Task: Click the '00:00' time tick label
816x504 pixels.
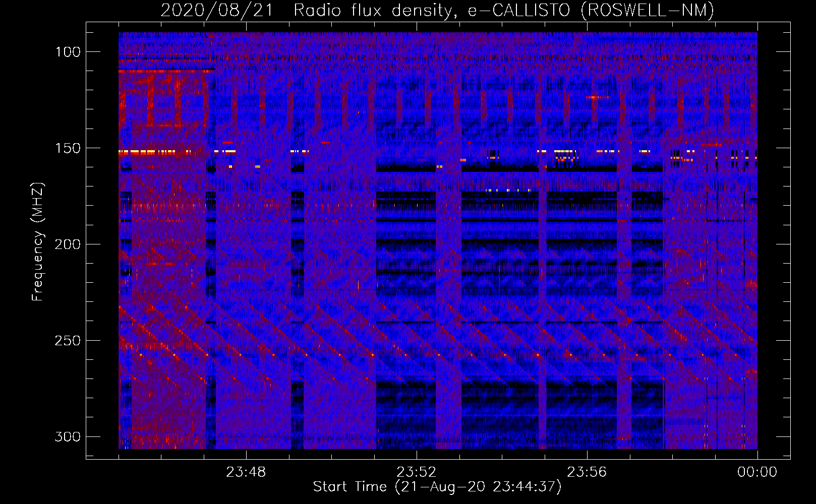Action: pos(757,472)
